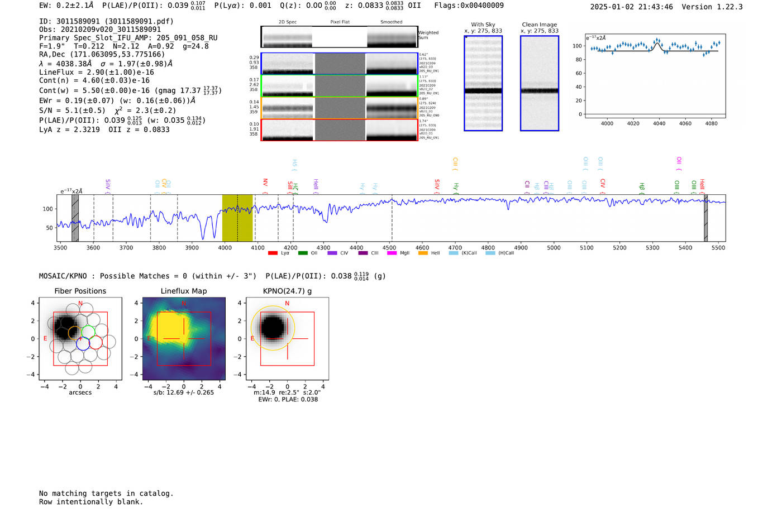Click the blue fiber circle in Fiber Positions

(x=83, y=344)
